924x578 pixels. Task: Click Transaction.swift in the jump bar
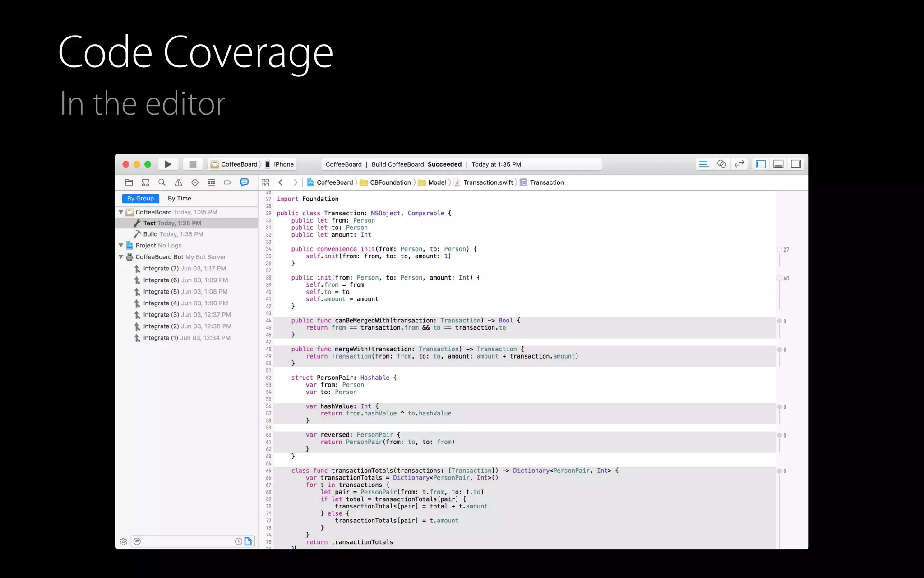coord(484,182)
